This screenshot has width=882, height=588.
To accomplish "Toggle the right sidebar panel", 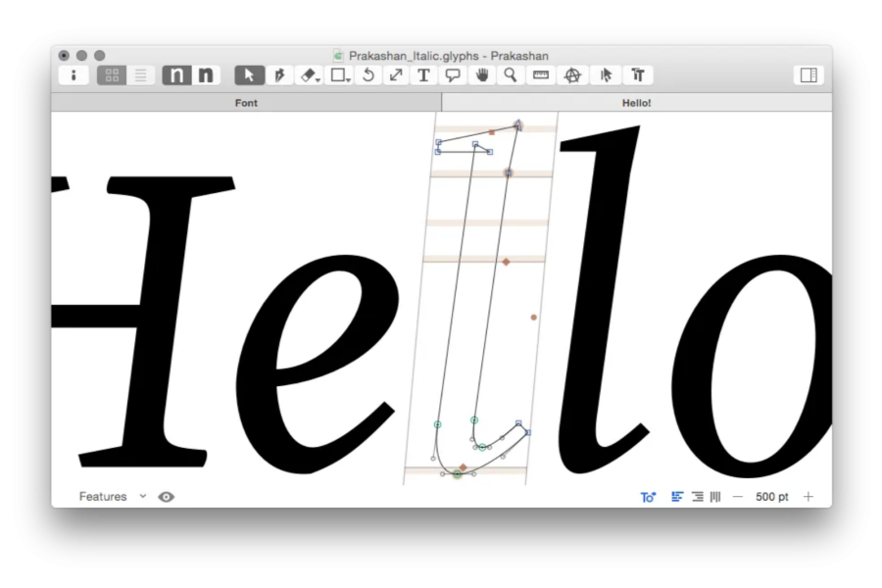I will [808, 75].
